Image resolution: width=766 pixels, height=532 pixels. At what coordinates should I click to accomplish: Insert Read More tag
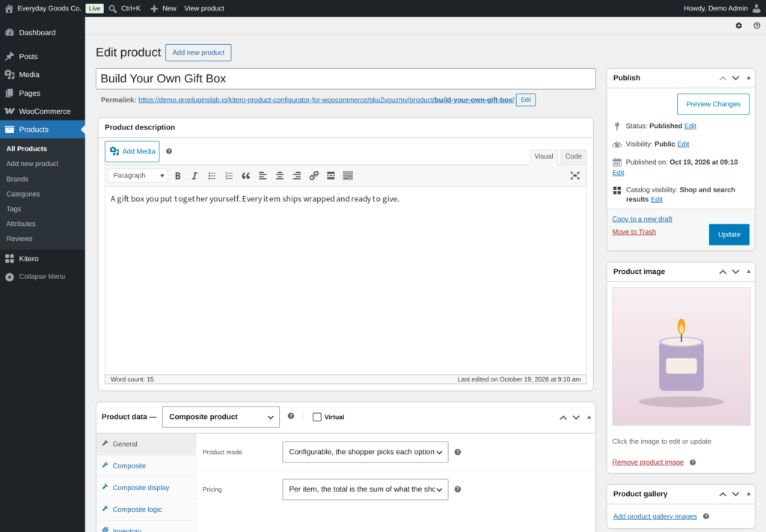[x=331, y=176]
